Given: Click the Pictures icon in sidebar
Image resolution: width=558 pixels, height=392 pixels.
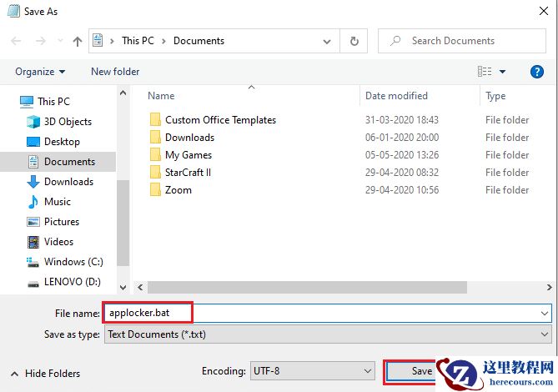Looking at the screenshot, I should click(33, 222).
